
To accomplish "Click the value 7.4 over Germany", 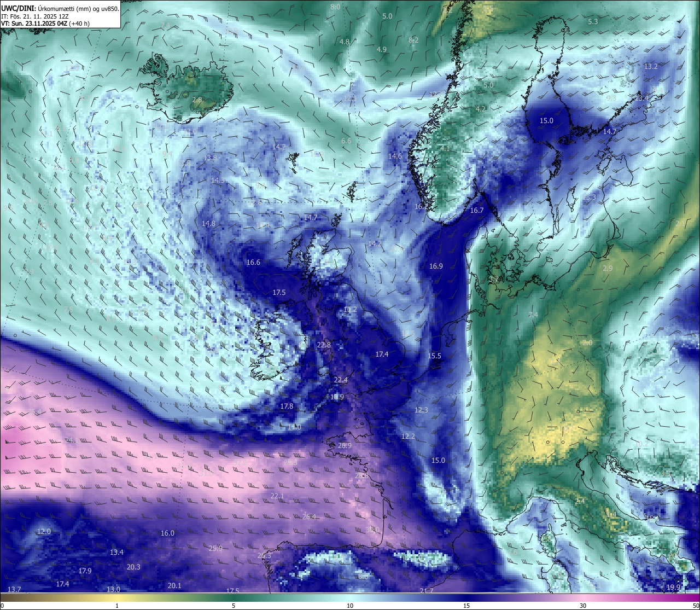I will point(533,315).
